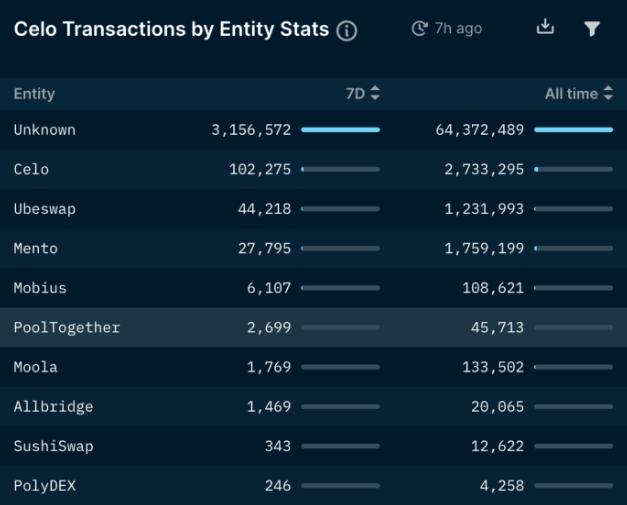Click Mobius all-time value 108,621

tap(493, 288)
